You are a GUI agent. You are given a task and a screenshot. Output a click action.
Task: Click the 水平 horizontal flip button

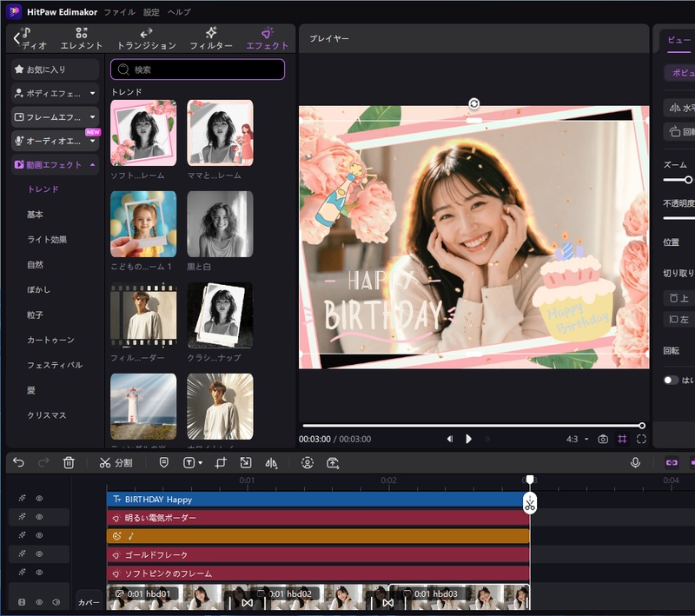[x=680, y=108]
